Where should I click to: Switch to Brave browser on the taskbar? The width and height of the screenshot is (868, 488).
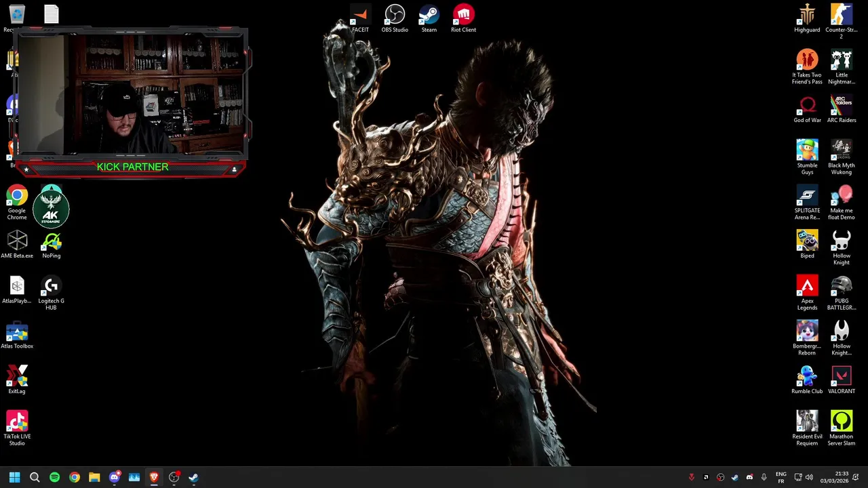tap(154, 477)
